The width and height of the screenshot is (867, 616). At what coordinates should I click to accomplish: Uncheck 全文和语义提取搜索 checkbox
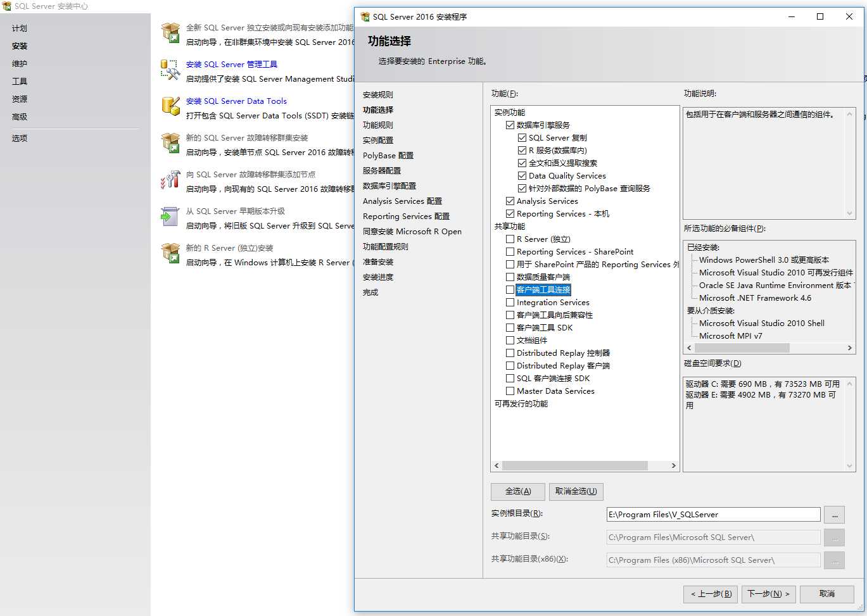pos(522,163)
